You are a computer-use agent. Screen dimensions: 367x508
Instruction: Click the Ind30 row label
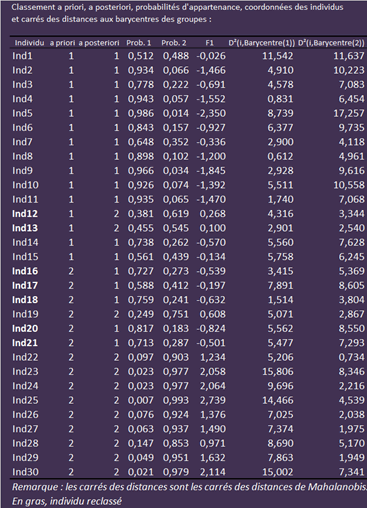click(25, 472)
